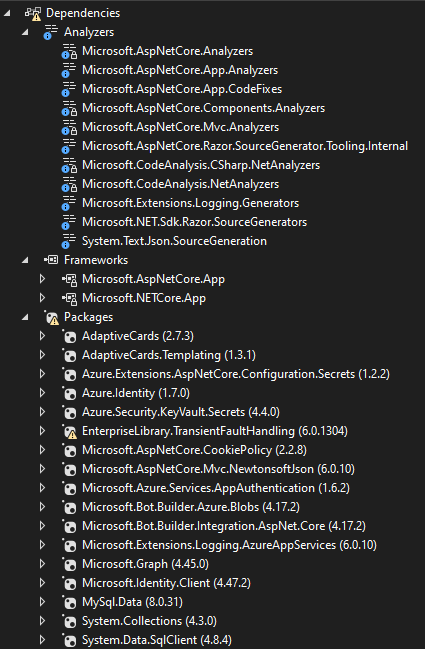Click the Dependencies node icon with warning

pyautogui.click(x=33, y=13)
